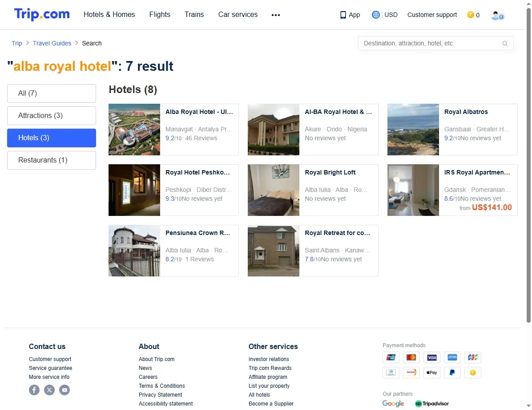Select the Hotels (3) filter
Image resolution: width=532 pixels, height=410 pixels.
[x=52, y=138]
